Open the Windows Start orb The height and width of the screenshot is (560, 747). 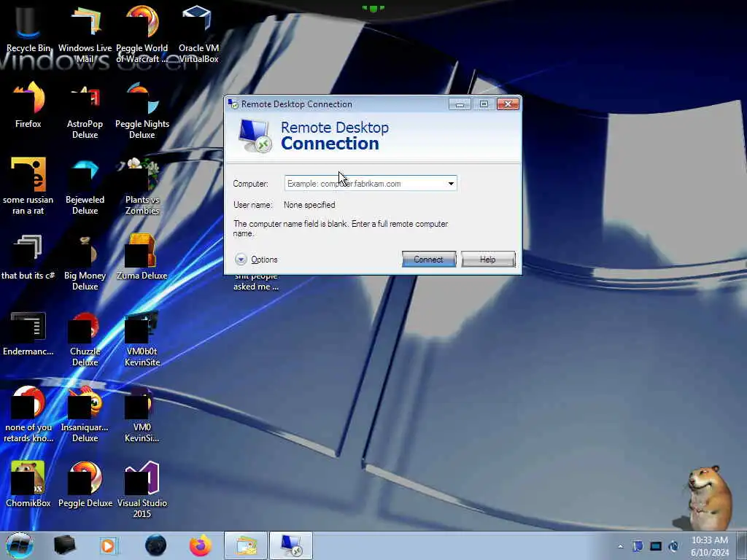20,545
